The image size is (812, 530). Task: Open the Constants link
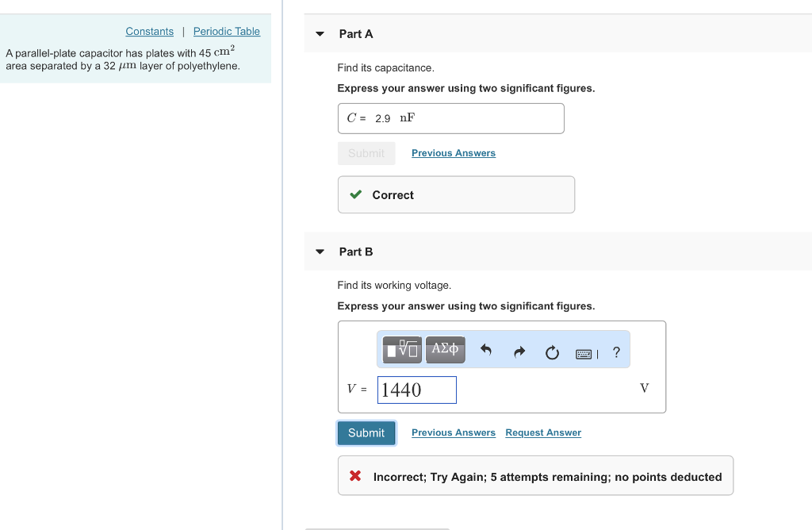tap(149, 32)
